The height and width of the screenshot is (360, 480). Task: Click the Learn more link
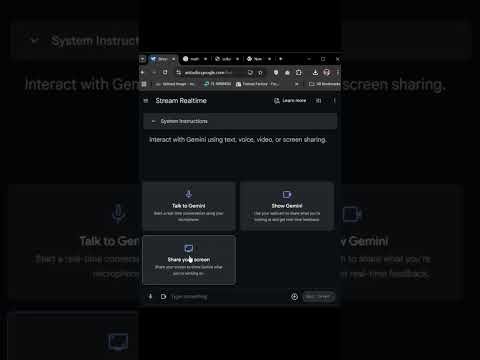[290, 100]
